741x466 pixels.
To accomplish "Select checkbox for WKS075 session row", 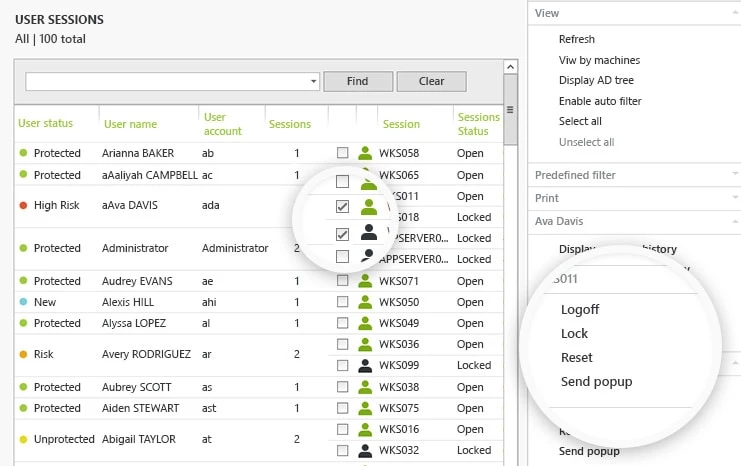I will pyautogui.click(x=343, y=408).
